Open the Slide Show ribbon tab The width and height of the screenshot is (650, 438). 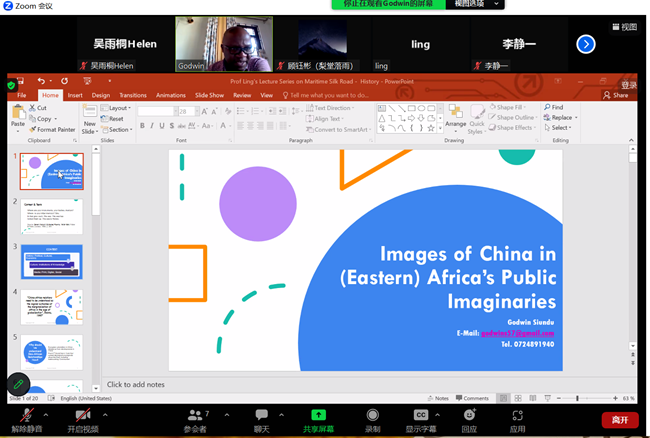point(209,95)
